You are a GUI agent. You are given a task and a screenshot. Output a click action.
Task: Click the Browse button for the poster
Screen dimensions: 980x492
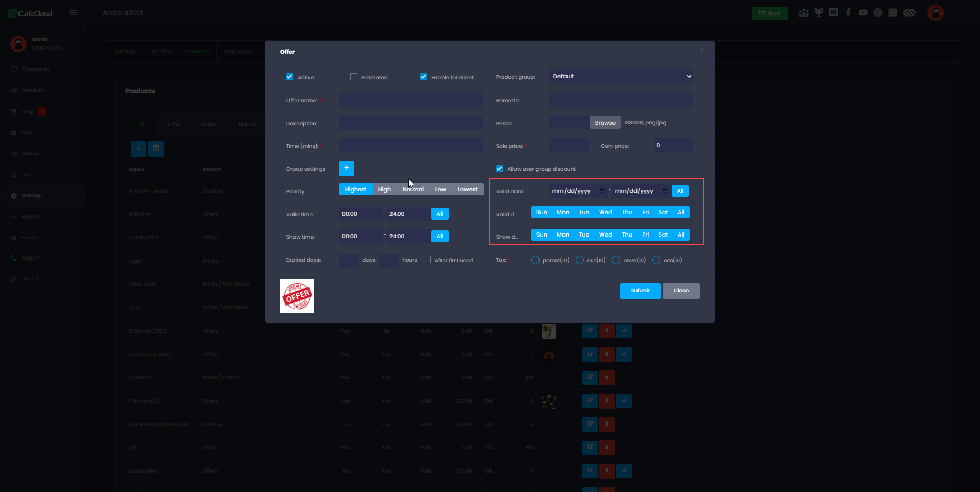(x=605, y=123)
